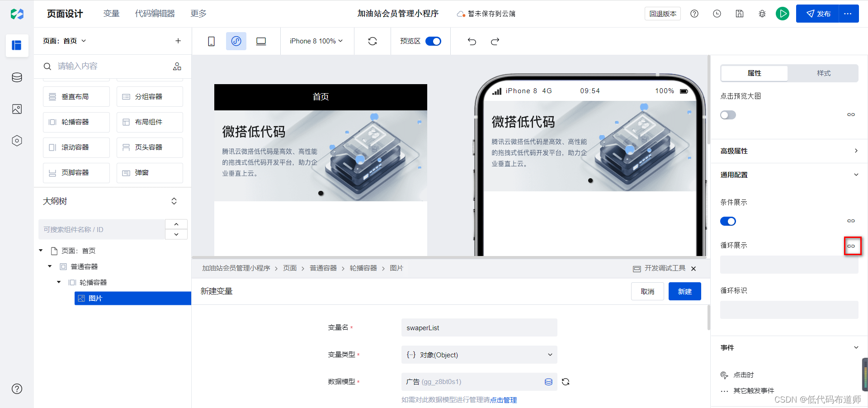The width and height of the screenshot is (868, 408).
Task: Open the help question mark in top bar
Action: [x=694, y=14]
